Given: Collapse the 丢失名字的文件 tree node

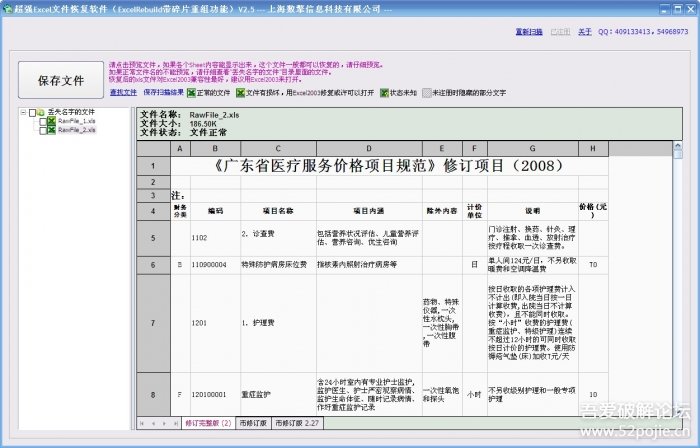Looking at the screenshot, I should (x=23, y=112).
